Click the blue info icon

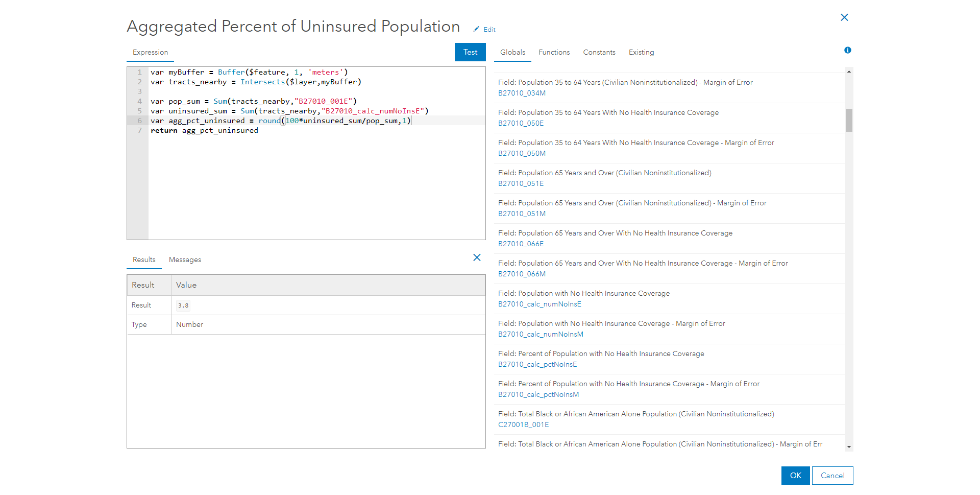click(847, 50)
